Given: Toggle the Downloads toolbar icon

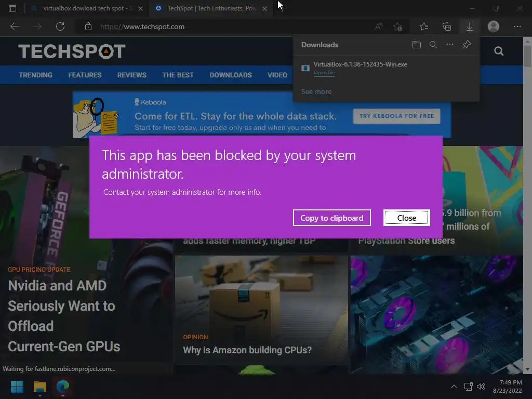Looking at the screenshot, I should point(470,26).
